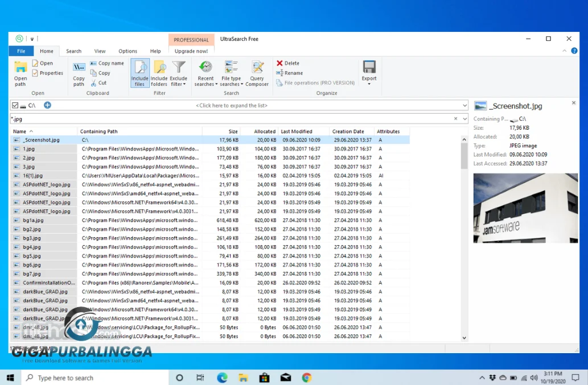
Task: Switch to the View ribbon tab
Action: 100,51
